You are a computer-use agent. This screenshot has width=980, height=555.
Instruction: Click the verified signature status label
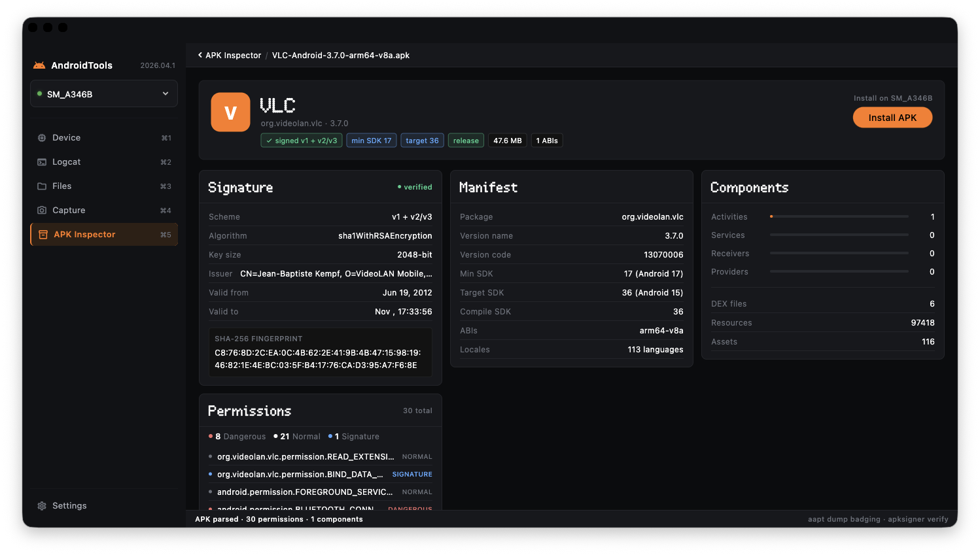(415, 187)
